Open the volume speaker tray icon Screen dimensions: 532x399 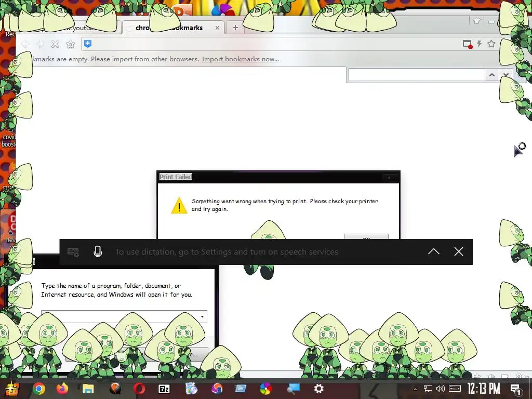[x=441, y=389]
